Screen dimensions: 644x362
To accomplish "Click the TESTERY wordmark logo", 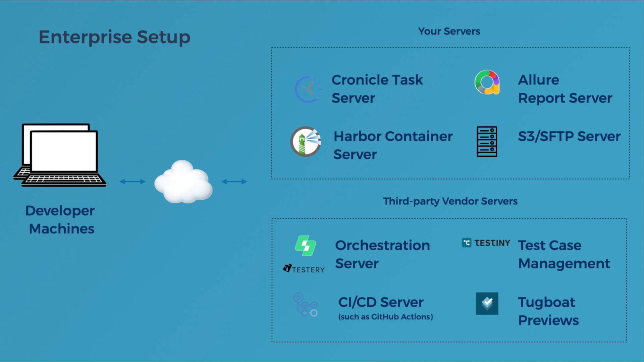I will [304, 269].
